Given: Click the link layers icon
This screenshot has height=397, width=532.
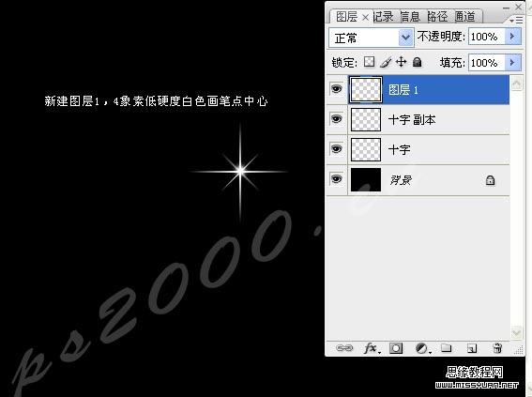Looking at the screenshot, I should point(344,348).
